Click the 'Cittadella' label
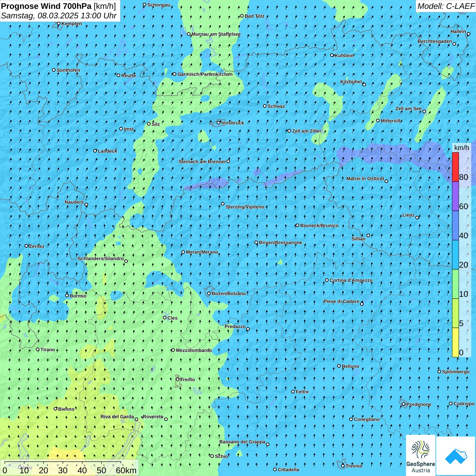This screenshot has width=476, height=476. click(x=288, y=470)
